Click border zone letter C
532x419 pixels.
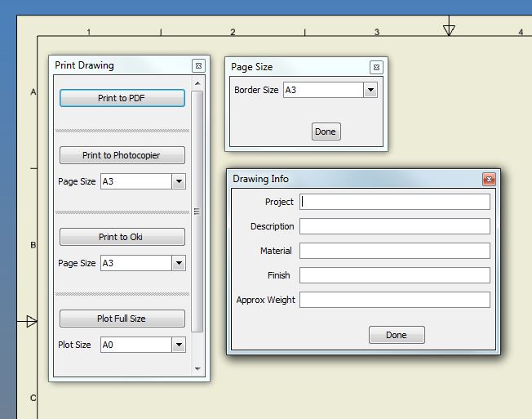coord(33,398)
